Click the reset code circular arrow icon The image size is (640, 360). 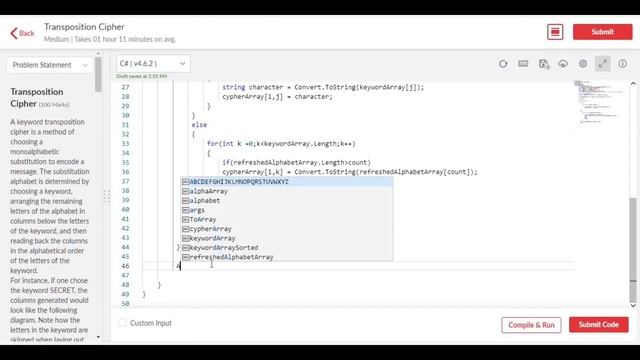coord(503,64)
